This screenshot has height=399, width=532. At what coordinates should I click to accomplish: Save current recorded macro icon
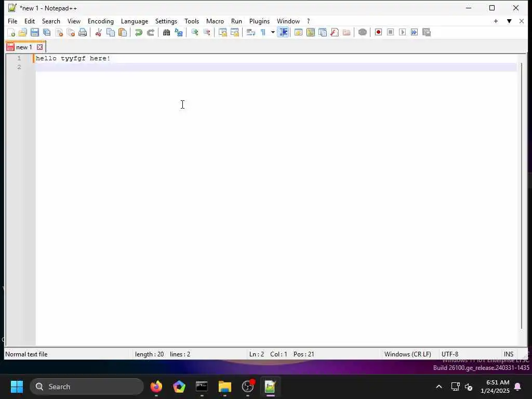[x=427, y=32]
